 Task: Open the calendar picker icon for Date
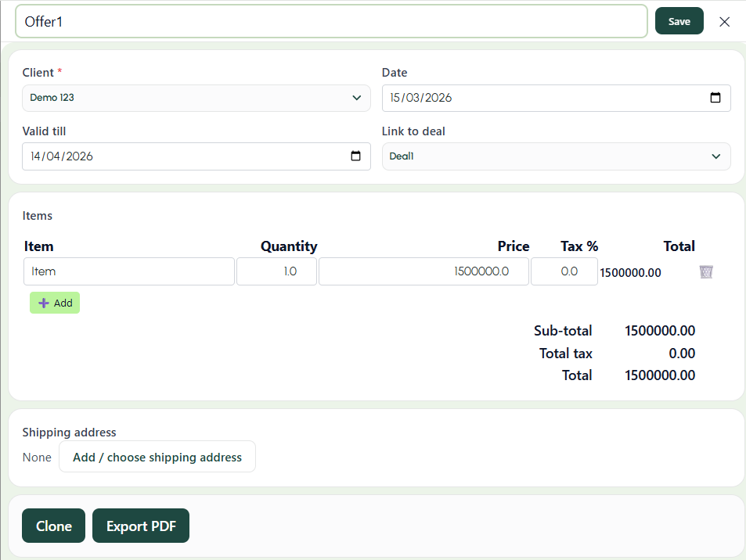pos(715,98)
